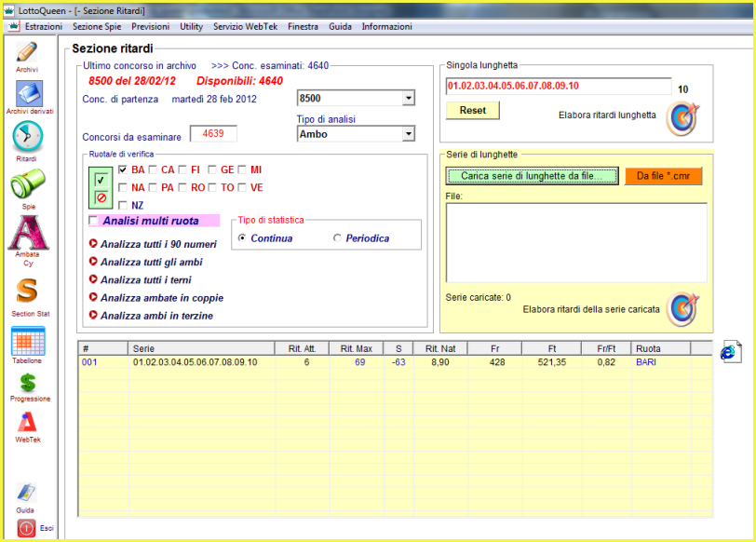Click the Reset button
This screenshot has width=756, height=542.
pos(473,111)
